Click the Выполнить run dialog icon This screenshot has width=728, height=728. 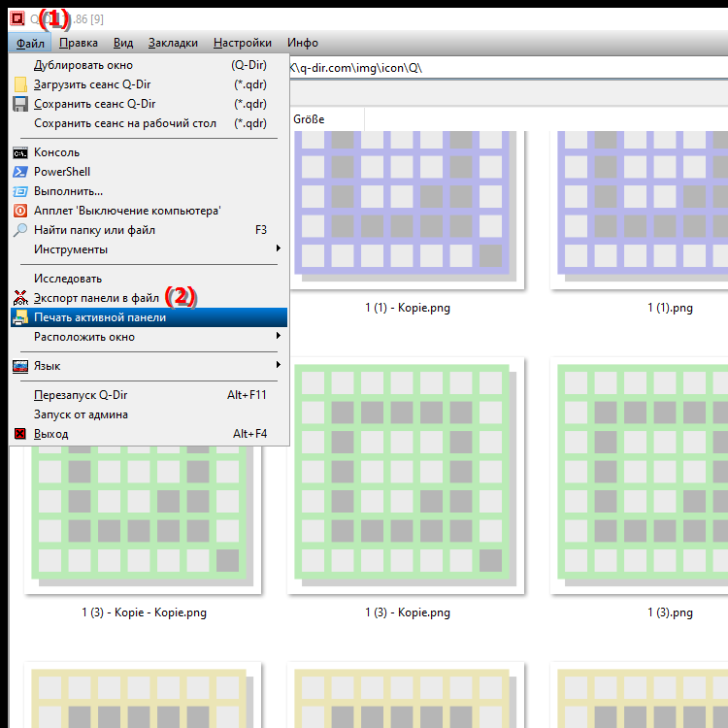tap(20, 191)
